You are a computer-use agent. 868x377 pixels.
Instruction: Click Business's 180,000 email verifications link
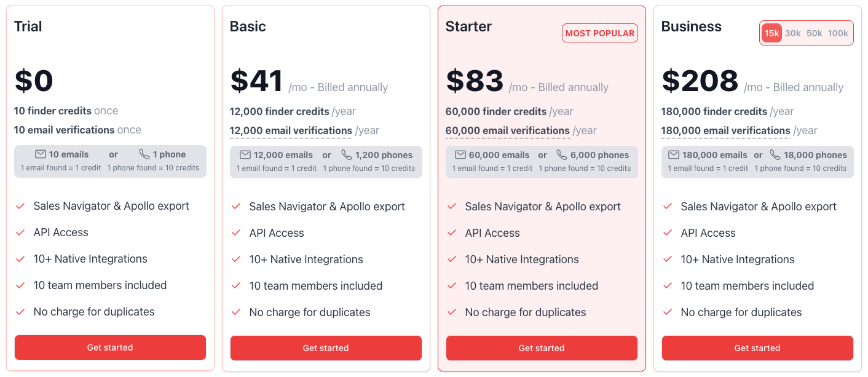725,130
